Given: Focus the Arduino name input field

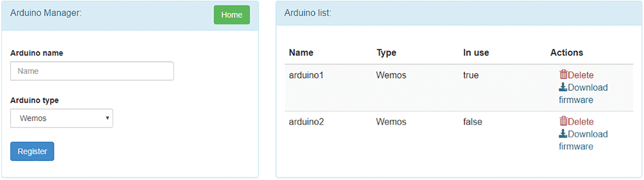Looking at the screenshot, I should (x=92, y=71).
